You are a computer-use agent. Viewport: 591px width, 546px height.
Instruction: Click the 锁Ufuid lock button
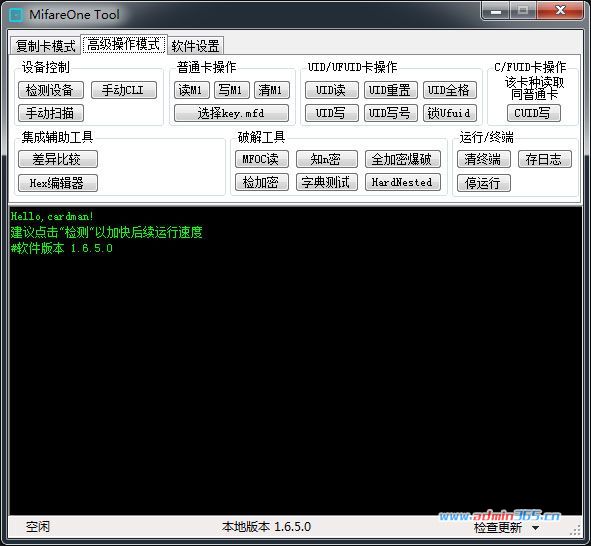click(x=450, y=113)
